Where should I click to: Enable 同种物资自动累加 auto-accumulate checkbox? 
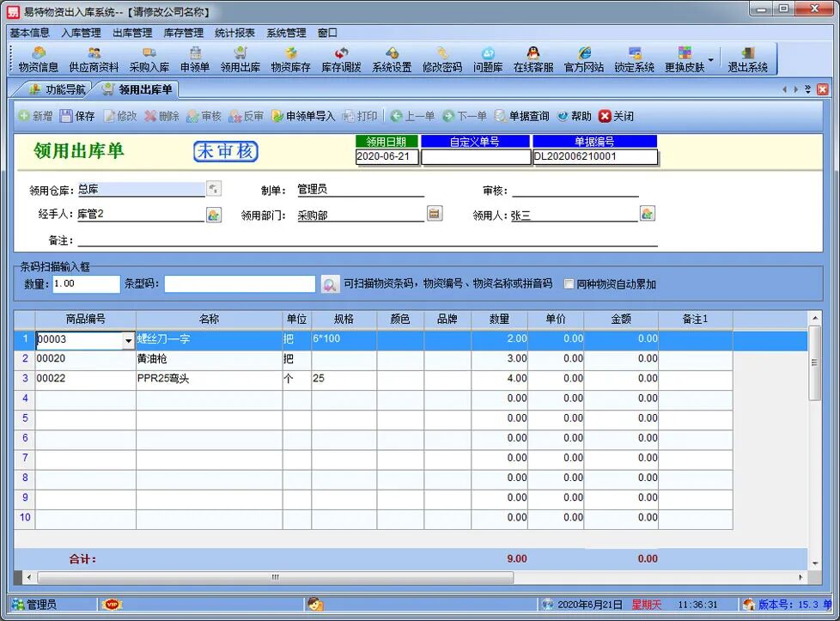[x=569, y=283]
